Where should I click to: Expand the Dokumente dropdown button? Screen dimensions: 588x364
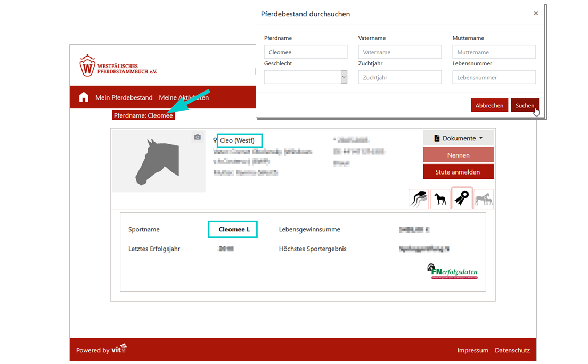[458, 138]
